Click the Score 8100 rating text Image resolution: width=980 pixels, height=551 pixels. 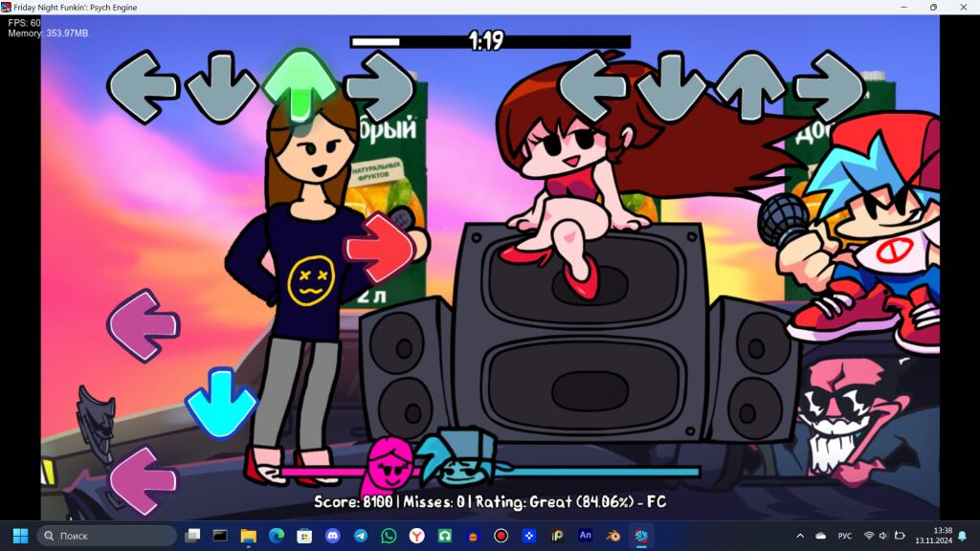click(x=490, y=501)
